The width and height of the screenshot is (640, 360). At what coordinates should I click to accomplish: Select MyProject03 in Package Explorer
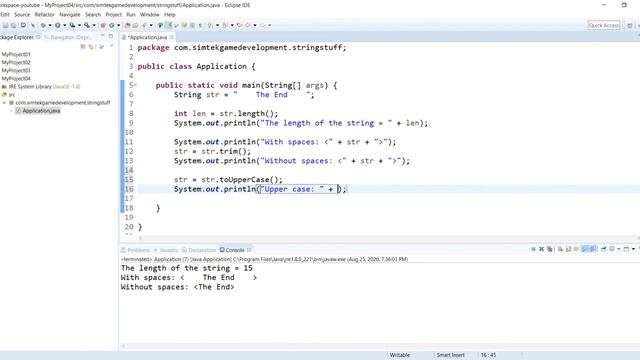(x=16, y=71)
